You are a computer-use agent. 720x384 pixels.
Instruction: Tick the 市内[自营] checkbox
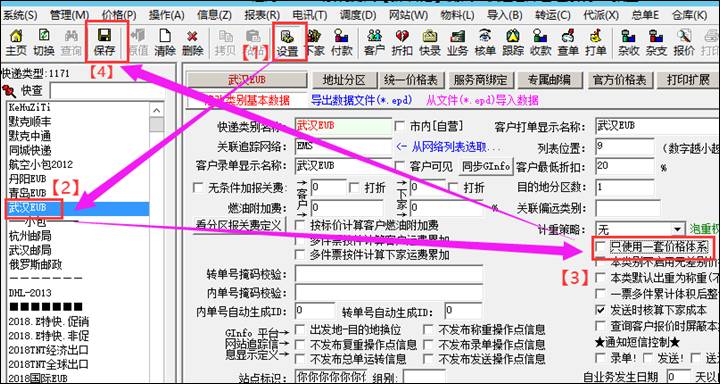click(x=399, y=126)
